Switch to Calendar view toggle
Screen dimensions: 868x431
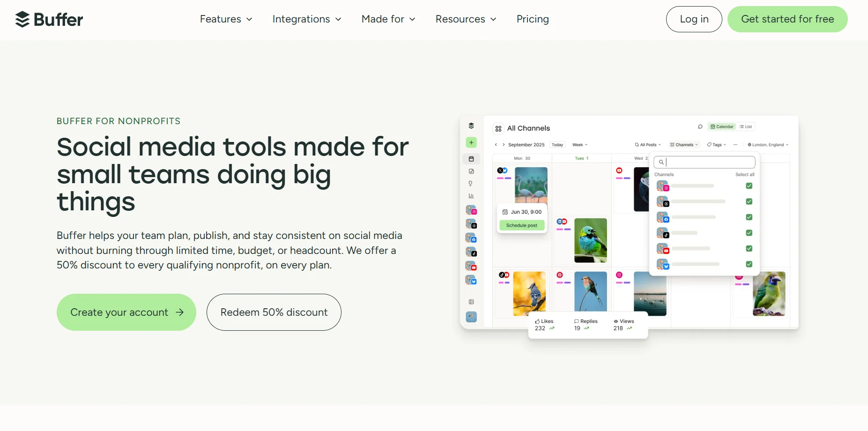point(722,126)
